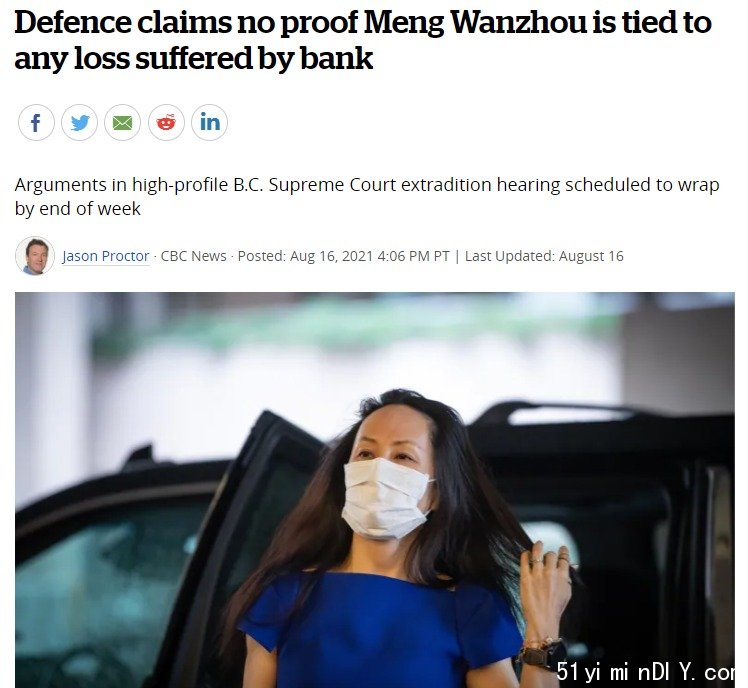
Task: Click the CBC News byline text
Action: (x=193, y=256)
